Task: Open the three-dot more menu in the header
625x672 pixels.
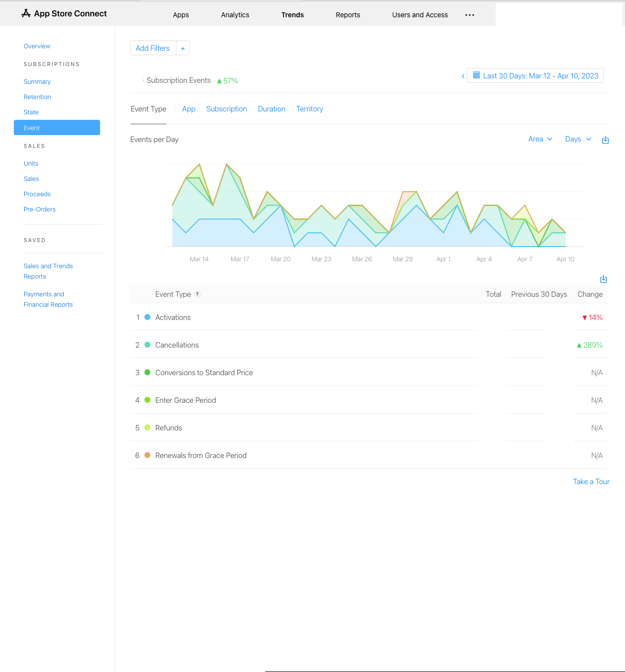Action: click(470, 15)
